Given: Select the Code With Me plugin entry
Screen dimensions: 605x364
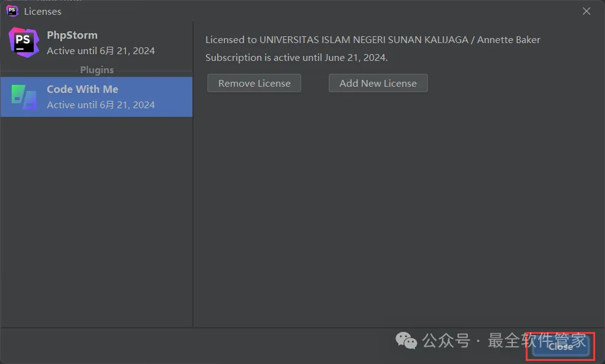Looking at the screenshot, I should pos(97,97).
